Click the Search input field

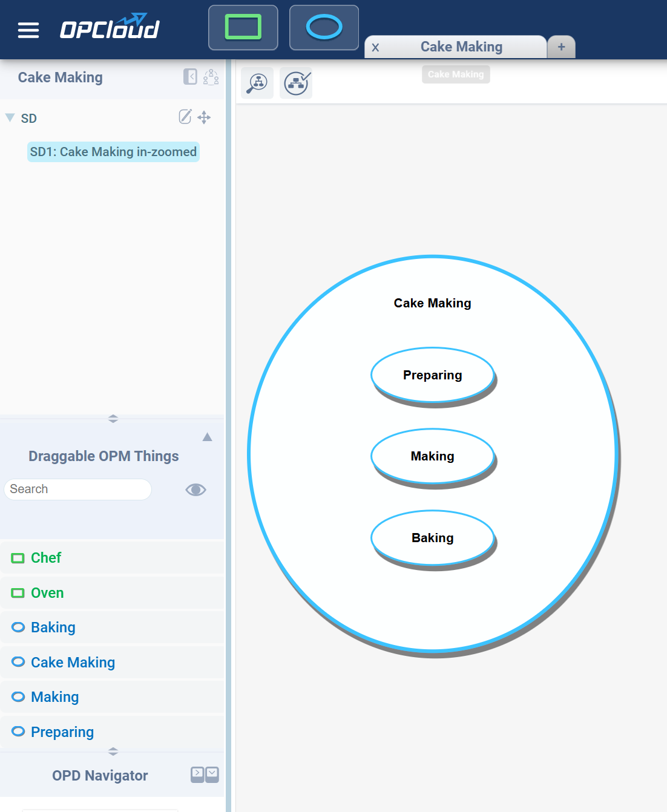click(77, 489)
